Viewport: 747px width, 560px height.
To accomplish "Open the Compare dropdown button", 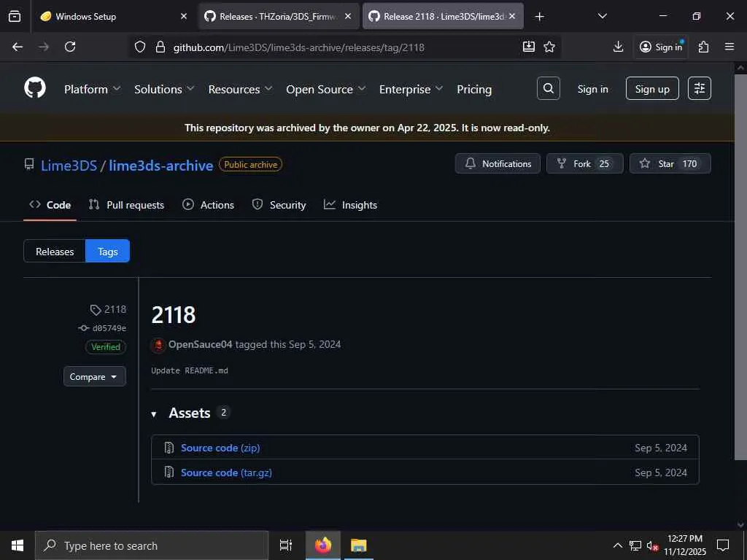I will [94, 376].
